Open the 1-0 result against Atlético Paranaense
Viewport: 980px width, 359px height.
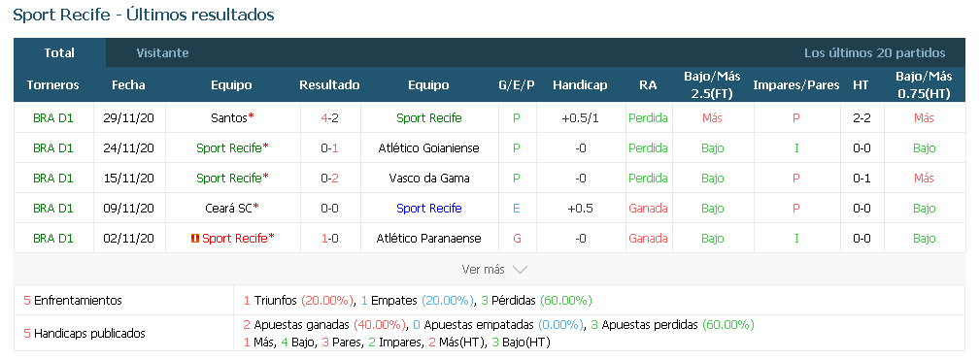(x=329, y=238)
